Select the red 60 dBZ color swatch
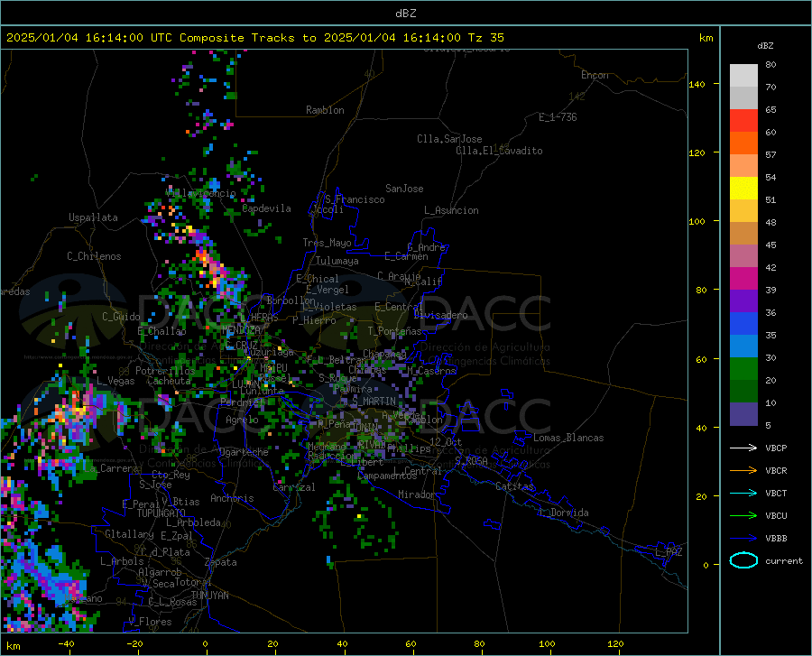Image resolution: width=812 pixels, height=656 pixels. coord(743,121)
